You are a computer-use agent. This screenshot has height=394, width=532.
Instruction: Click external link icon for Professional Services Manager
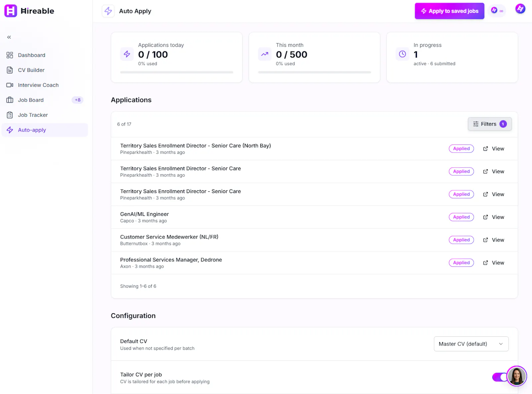[x=485, y=263]
